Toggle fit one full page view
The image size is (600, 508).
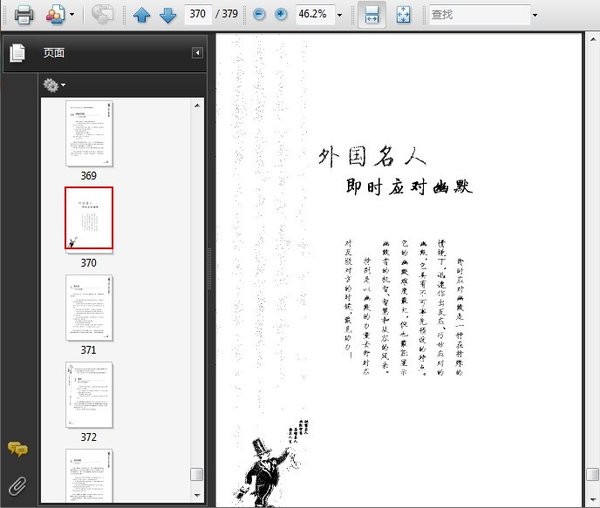click(402, 15)
